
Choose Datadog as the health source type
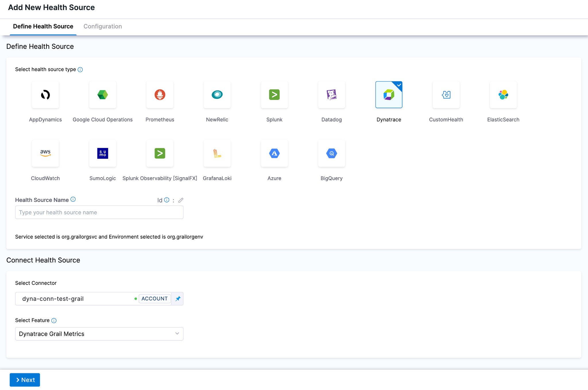[331, 95]
